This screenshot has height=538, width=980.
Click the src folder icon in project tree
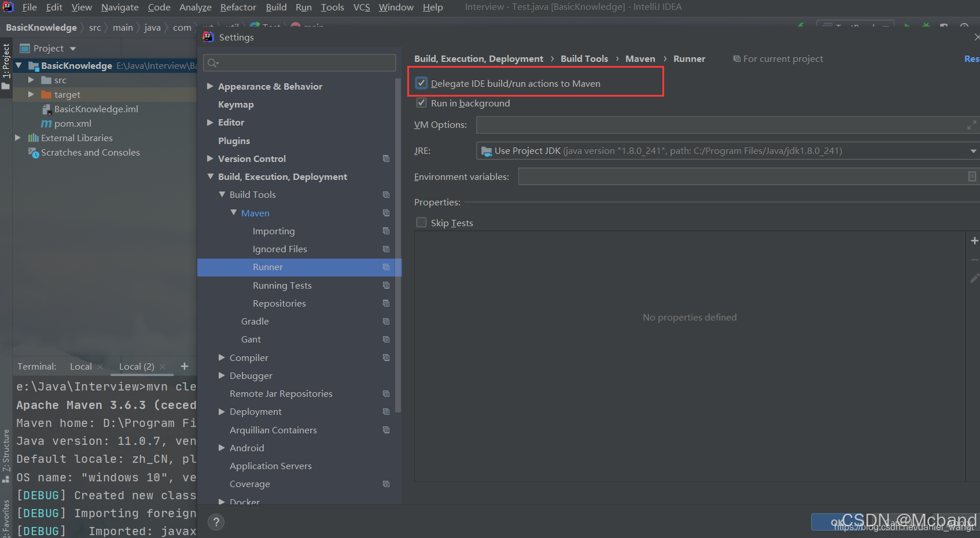point(46,80)
